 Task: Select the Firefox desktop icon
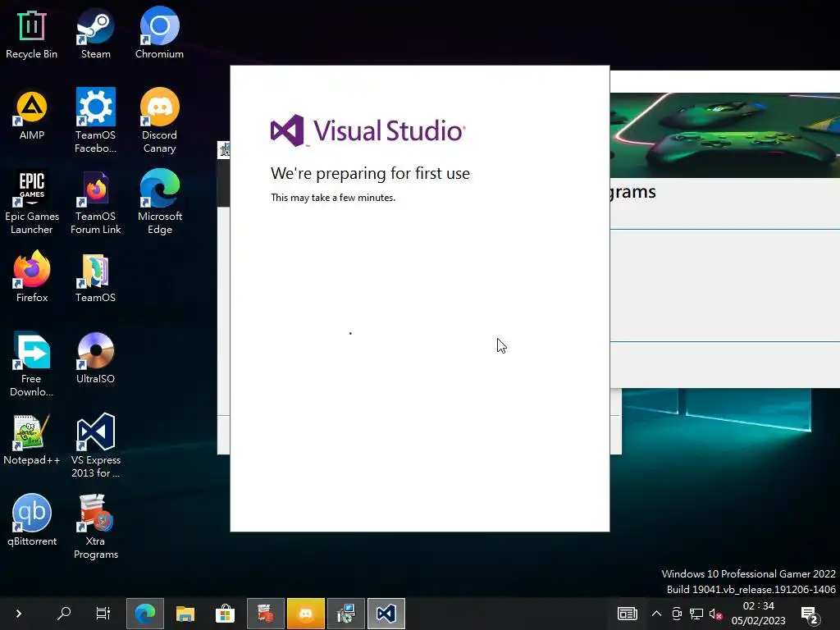[x=32, y=277]
